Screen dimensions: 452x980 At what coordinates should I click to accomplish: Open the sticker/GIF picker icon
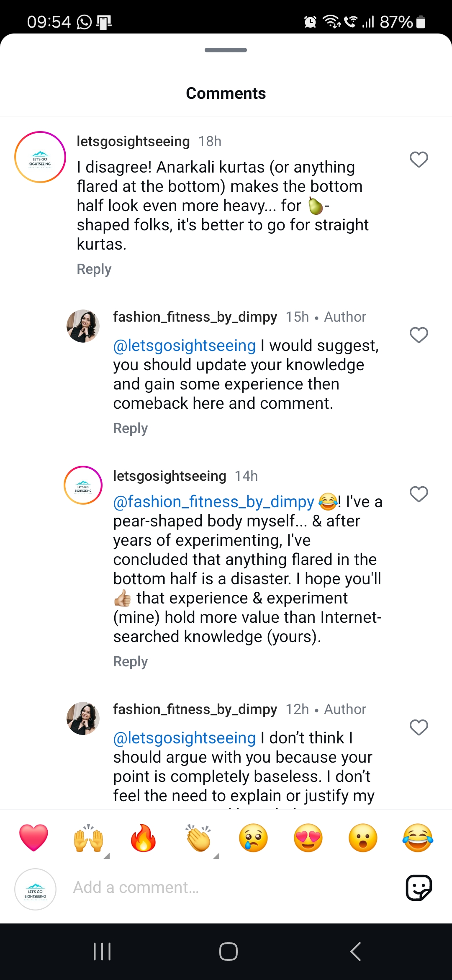(x=419, y=887)
